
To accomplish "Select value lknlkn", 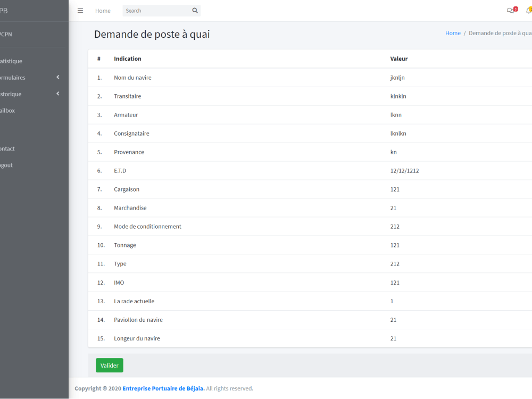I will coord(398,134).
